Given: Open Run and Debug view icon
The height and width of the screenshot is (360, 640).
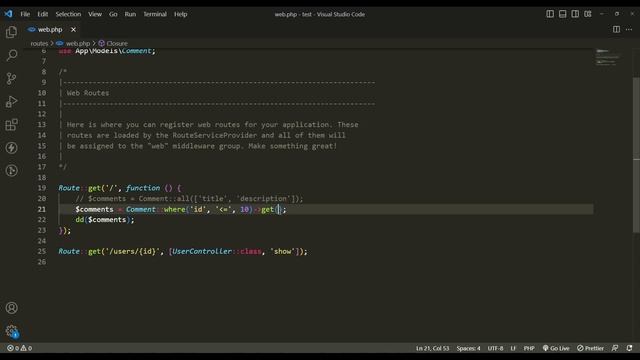Looking at the screenshot, I should [11, 101].
